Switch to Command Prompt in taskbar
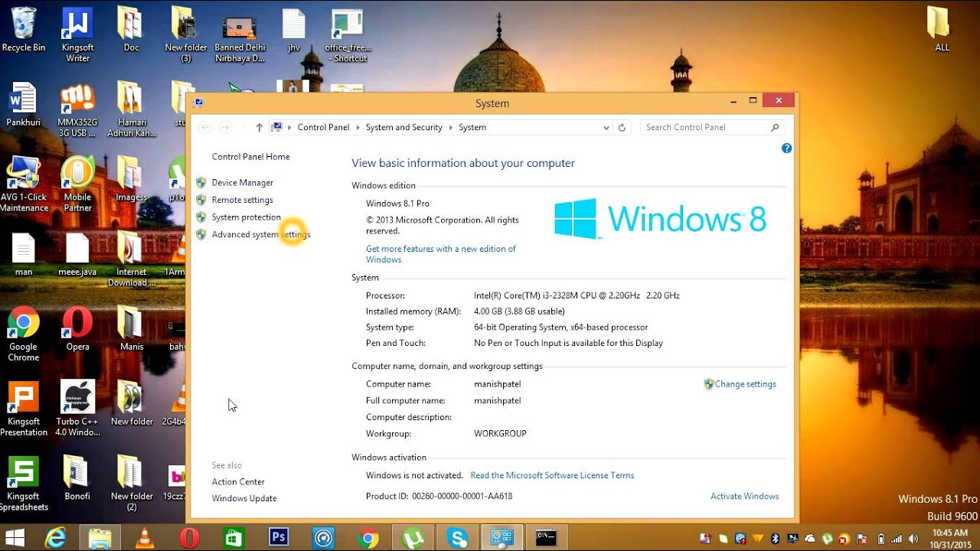Image resolution: width=980 pixels, height=551 pixels. 547,538
